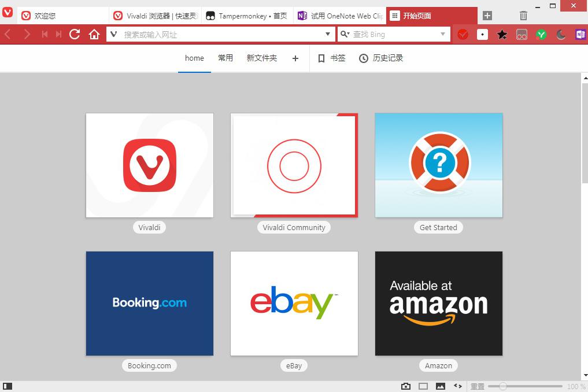This screenshot has height=392, width=588.
Task: Click the crescent moon extension icon
Action: pos(561,35)
